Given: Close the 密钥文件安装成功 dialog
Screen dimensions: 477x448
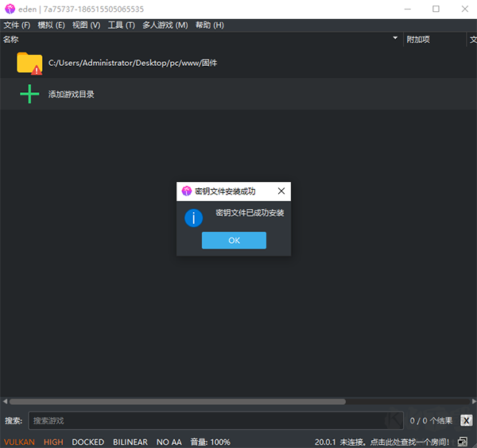Looking at the screenshot, I should tap(281, 191).
